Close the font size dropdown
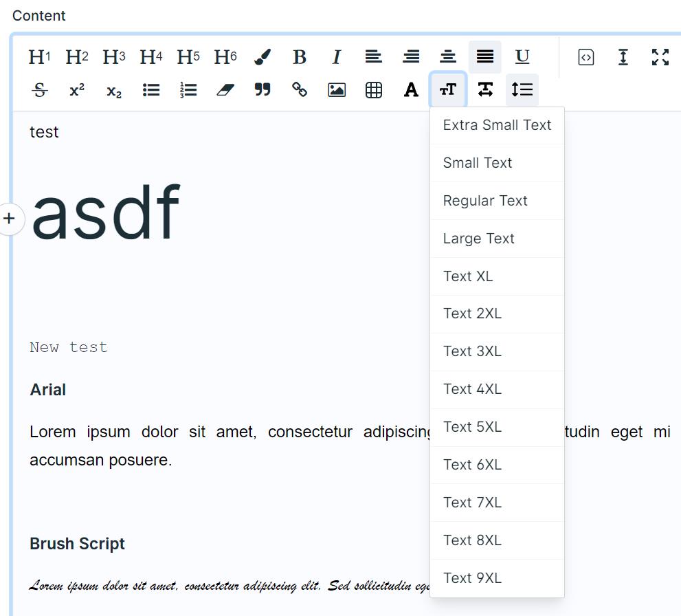 [x=448, y=90]
